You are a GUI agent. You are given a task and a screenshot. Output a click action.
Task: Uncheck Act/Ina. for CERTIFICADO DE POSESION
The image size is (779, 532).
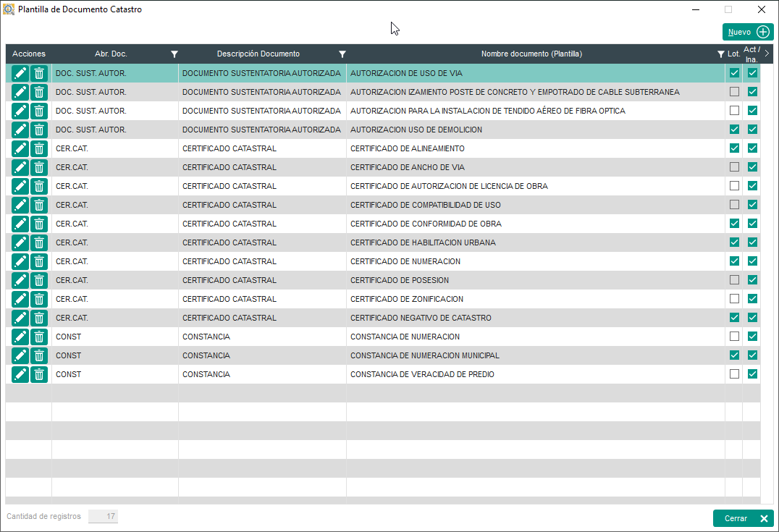(752, 280)
